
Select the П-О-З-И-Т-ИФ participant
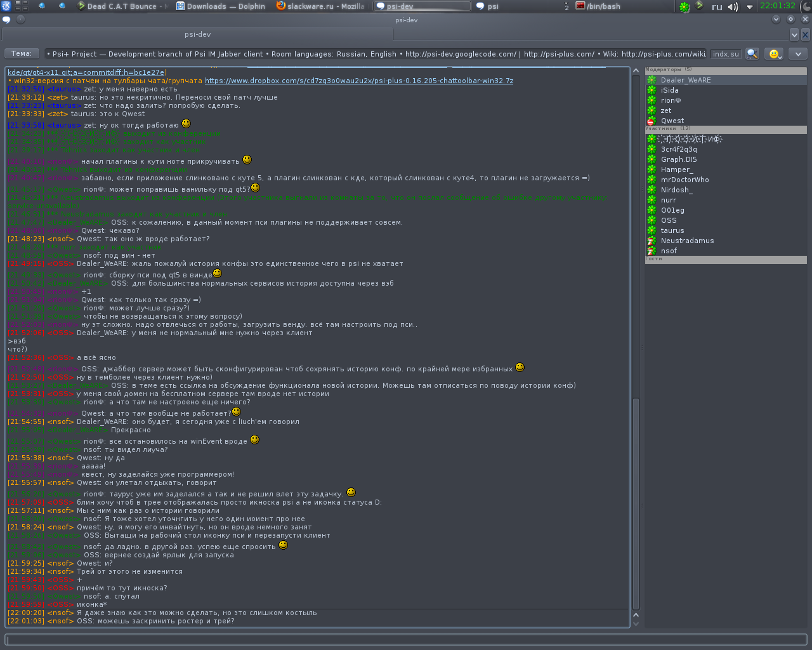726,138
